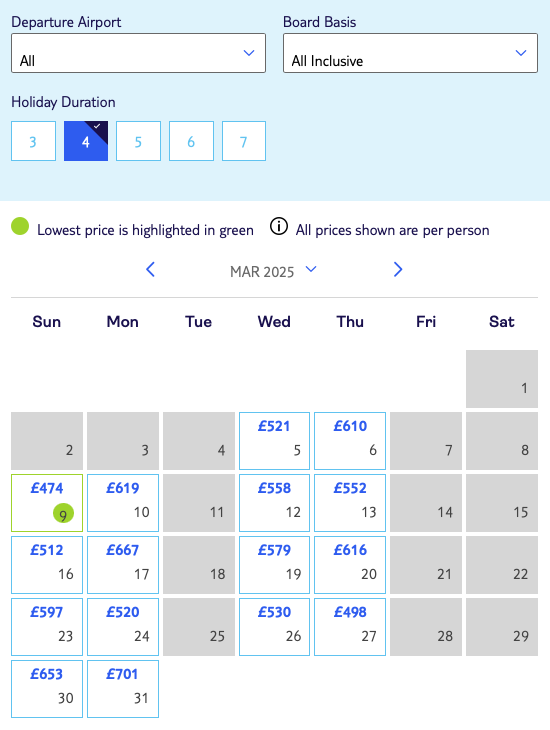
Task: Toggle the selected 4 nights duration
Action: click(86, 141)
